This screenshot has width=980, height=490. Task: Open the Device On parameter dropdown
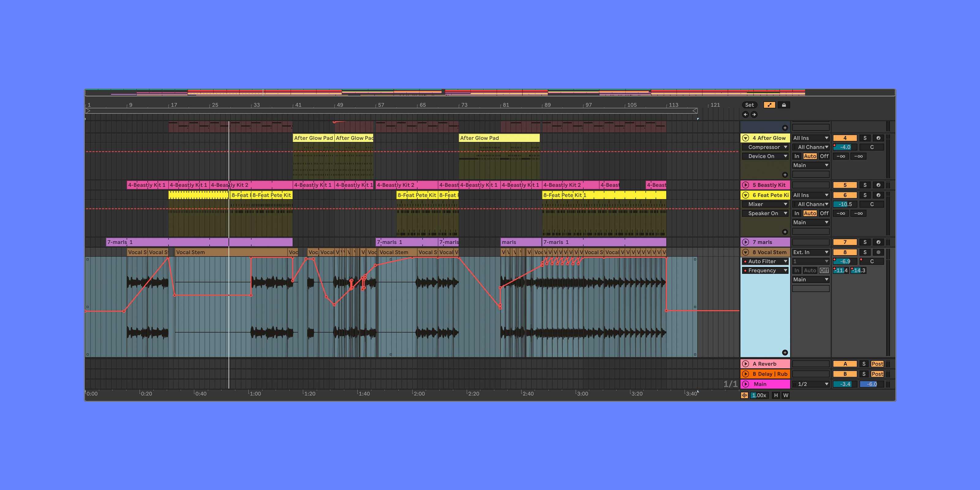coord(765,156)
